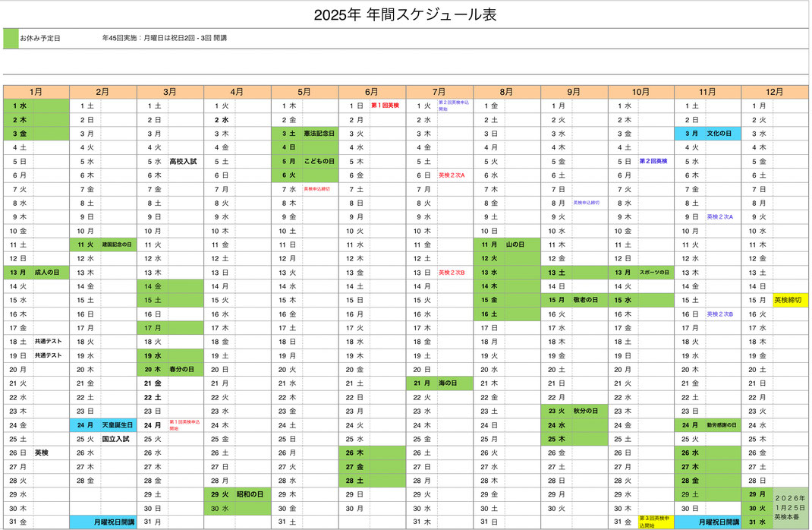
Task: Click the blue "天皇誕生日" cell
Action: pos(118,425)
